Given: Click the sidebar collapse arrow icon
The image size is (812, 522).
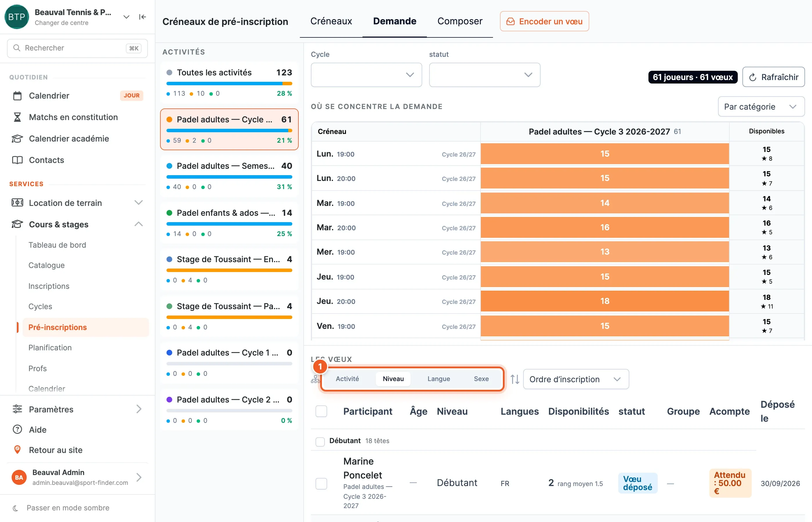Looking at the screenshot, I should click(x=142, y=17).
